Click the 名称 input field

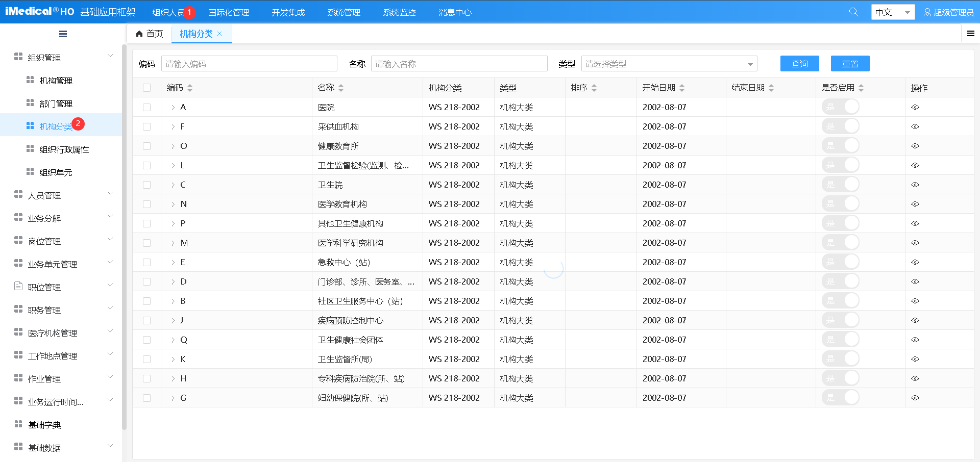pyautogui.click(x=459, y=64)
